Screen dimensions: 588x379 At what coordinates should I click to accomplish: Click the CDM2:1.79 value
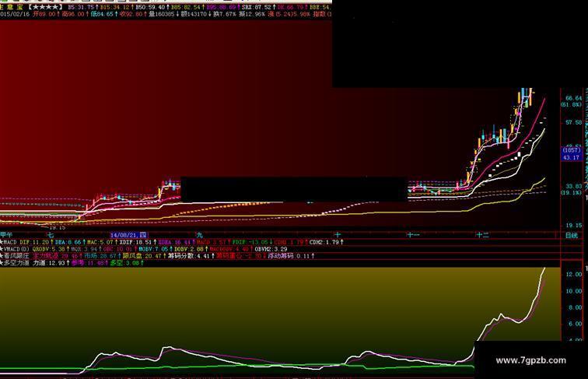coord(324,242)
